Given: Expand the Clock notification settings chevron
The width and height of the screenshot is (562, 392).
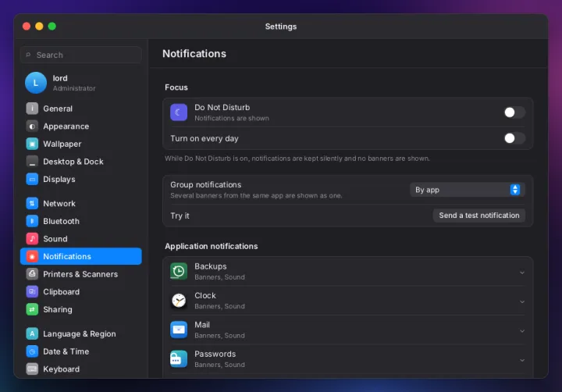Looking at the screenshot, I should point(522,301).
